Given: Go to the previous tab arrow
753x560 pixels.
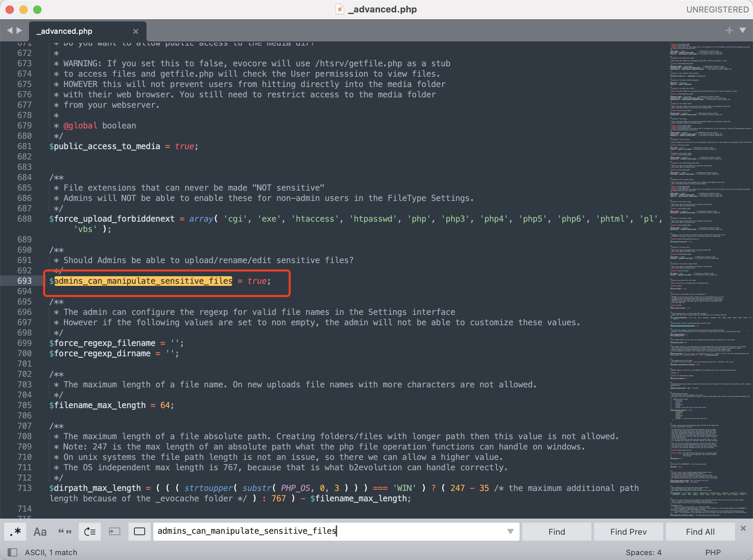Looking at the screenshot, I should tap(10, 30).
